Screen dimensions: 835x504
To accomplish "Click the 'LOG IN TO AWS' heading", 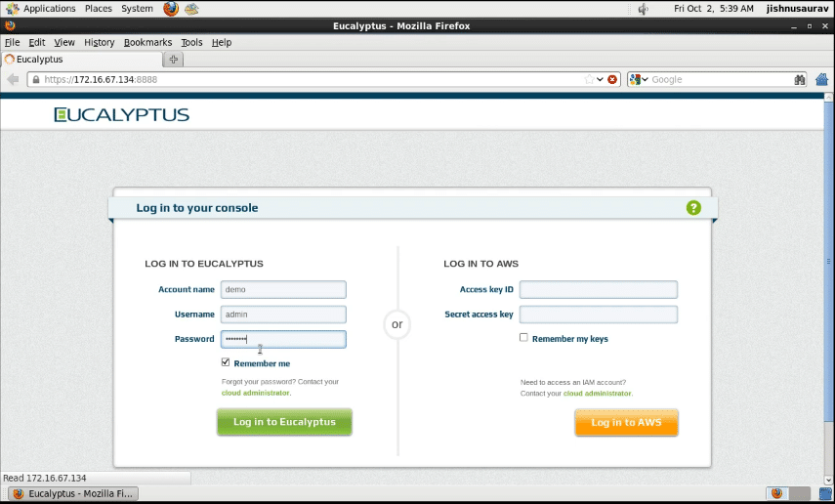I will (480, 264).
